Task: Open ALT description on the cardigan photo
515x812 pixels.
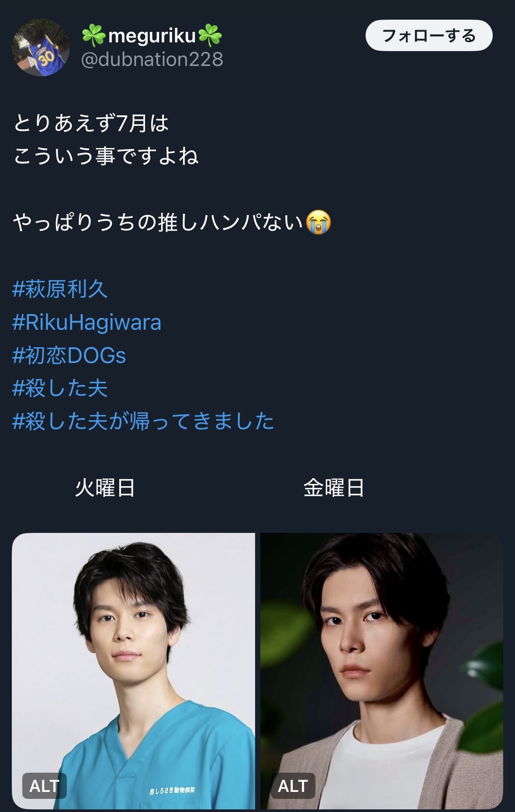Action: pos(293,786)
